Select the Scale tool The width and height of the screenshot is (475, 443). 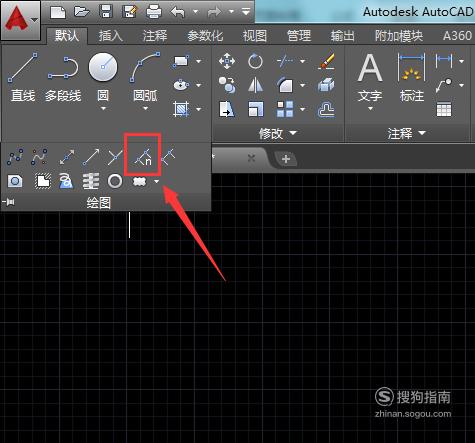point(256,109)
